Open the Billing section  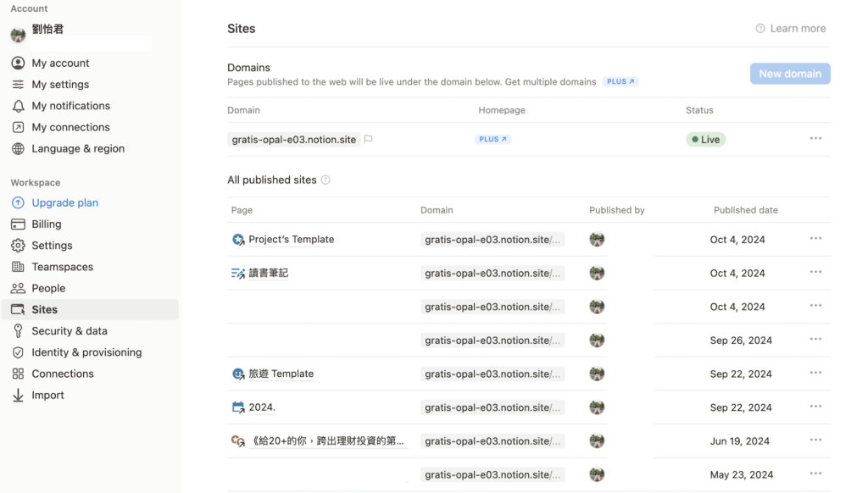[47, 224]
